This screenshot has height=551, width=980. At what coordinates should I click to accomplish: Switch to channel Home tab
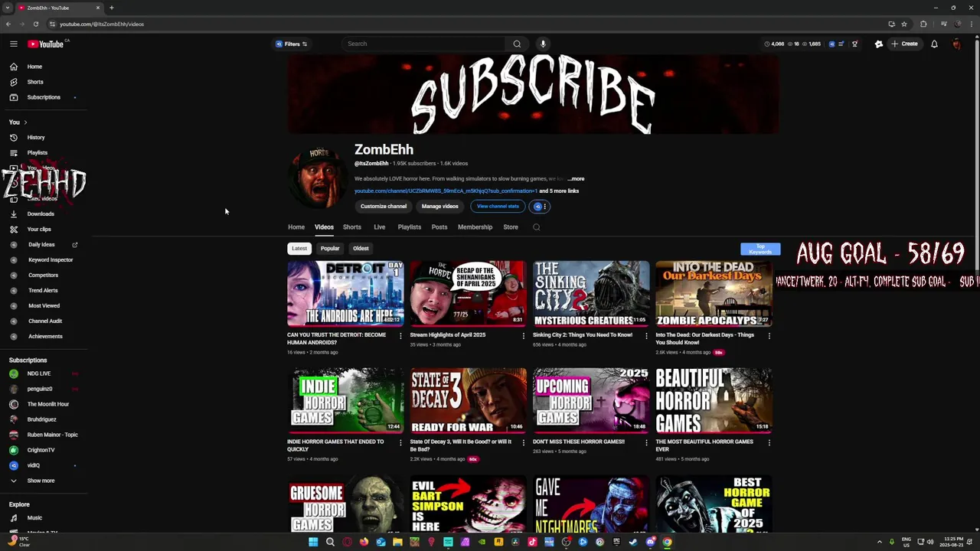pos(296,227)
